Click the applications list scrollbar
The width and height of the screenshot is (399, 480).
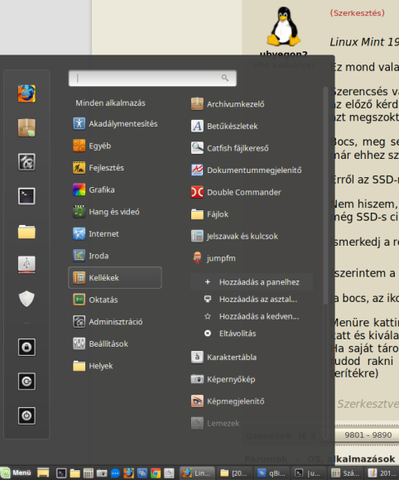pyautogui.click(x=326, y=195)
